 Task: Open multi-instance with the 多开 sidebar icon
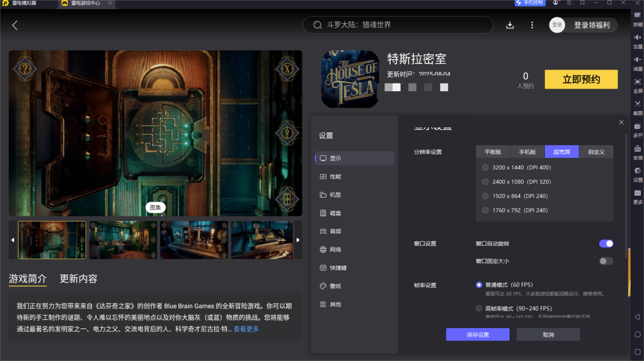tap(637, 130)
